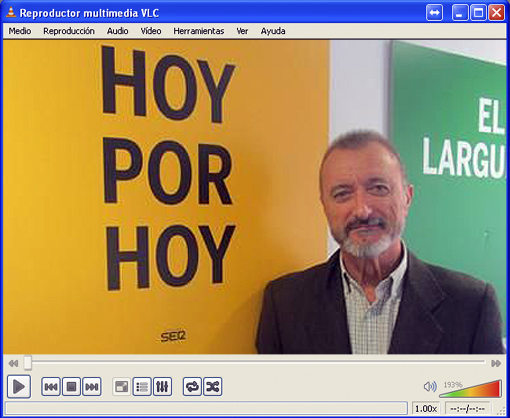Toggle fullscreen video mode
Viewport: 510px width, 418px height.
(x=121, y=387)
